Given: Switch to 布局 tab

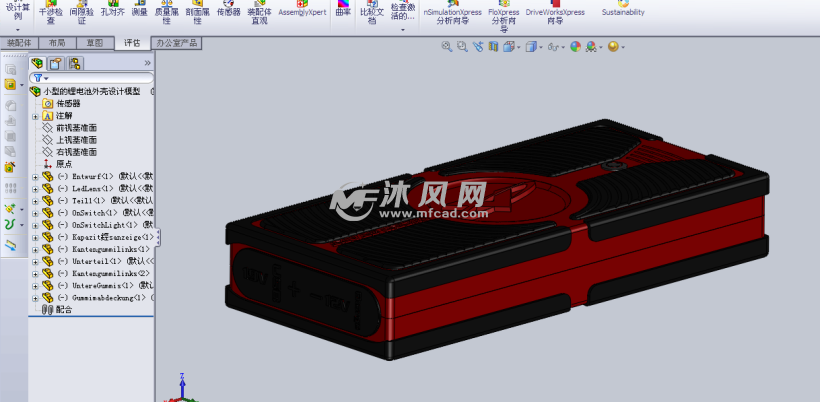Looking at the screenshot, I should (56, 43).
